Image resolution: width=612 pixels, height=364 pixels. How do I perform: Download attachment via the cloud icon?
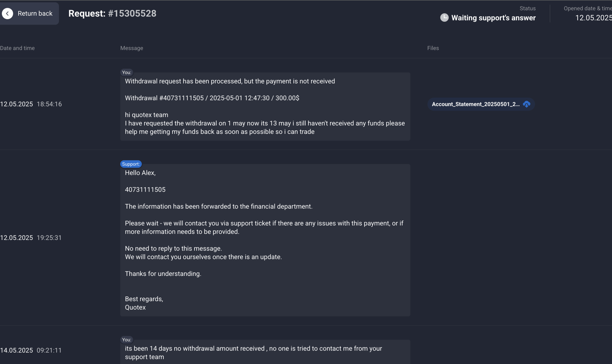[526, 104]
